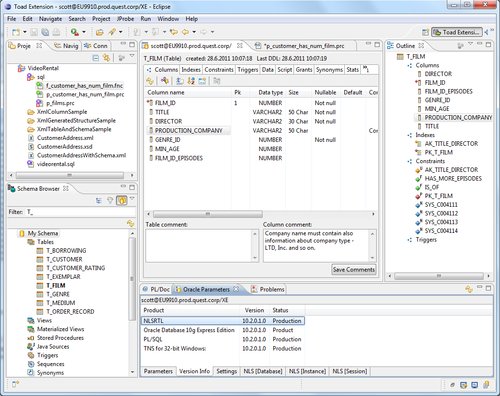
Task: Open the New dropdown arrow in main toolbar
Action: pyautogui.click(x=25, y=32)
